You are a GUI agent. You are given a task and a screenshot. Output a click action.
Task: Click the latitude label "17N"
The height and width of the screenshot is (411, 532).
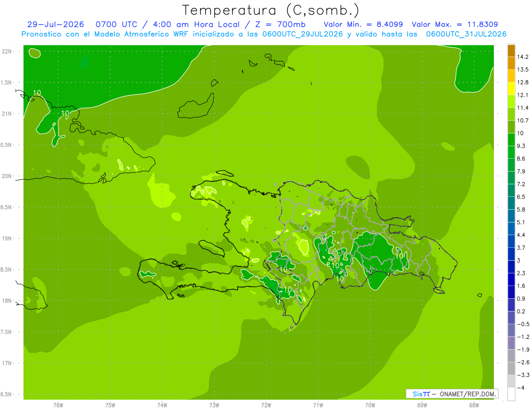[x=7, y=363]
